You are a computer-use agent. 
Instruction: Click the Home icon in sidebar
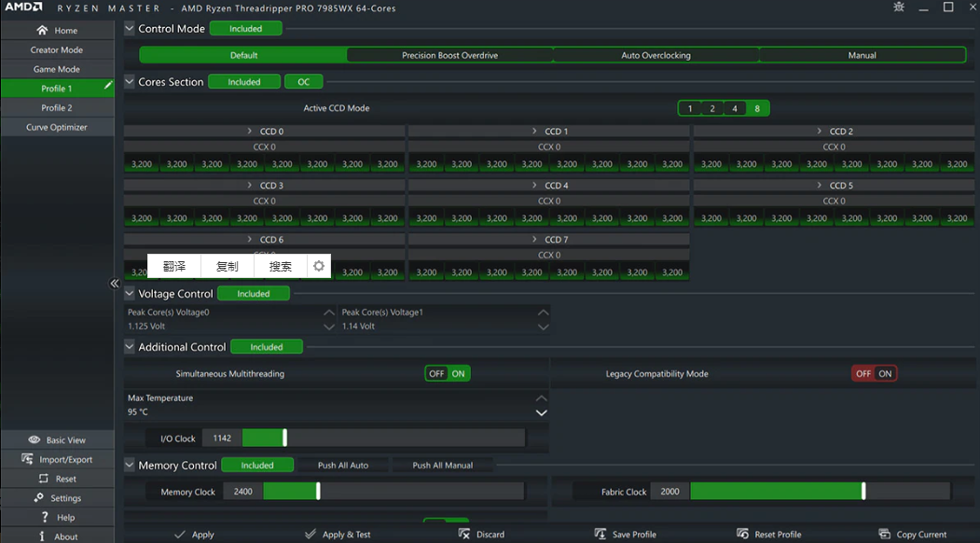pos(42,31)
